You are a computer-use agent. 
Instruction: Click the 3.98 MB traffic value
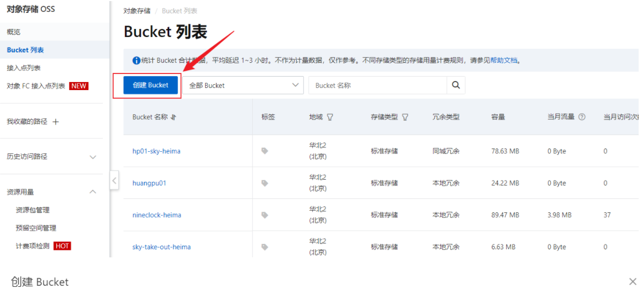point(559,215)
